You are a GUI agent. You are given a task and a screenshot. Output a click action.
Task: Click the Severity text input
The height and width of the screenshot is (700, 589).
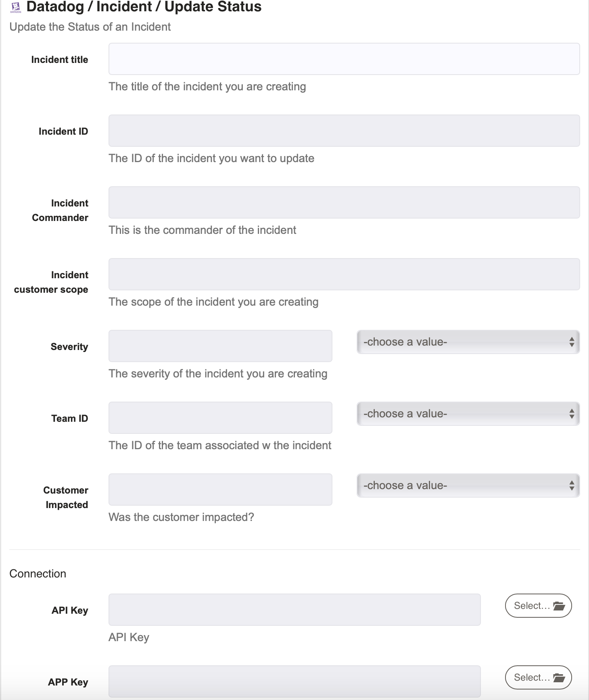(x=220, y=346)
